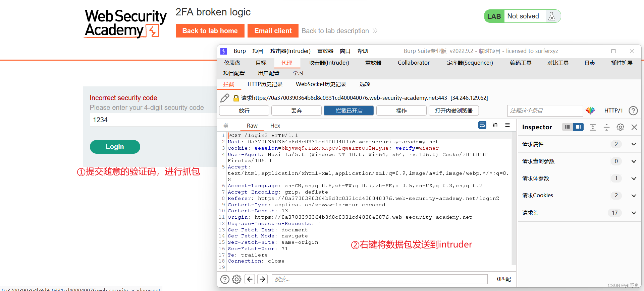
Task: Click Inspector collapse-all sections icon
Action: tap(606, 127)
